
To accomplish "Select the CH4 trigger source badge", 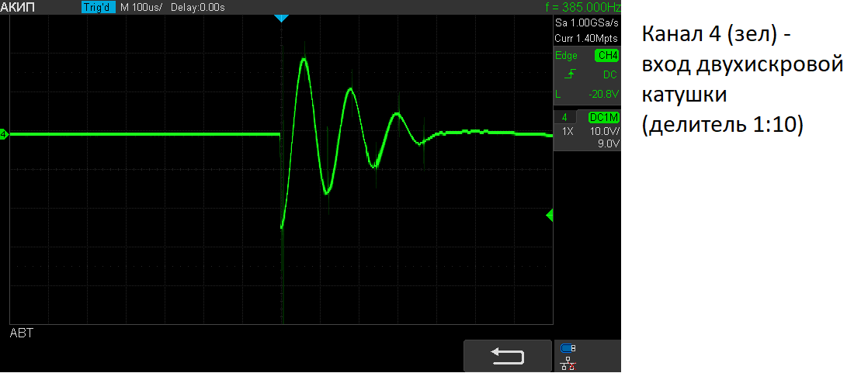I will (606, 56).
